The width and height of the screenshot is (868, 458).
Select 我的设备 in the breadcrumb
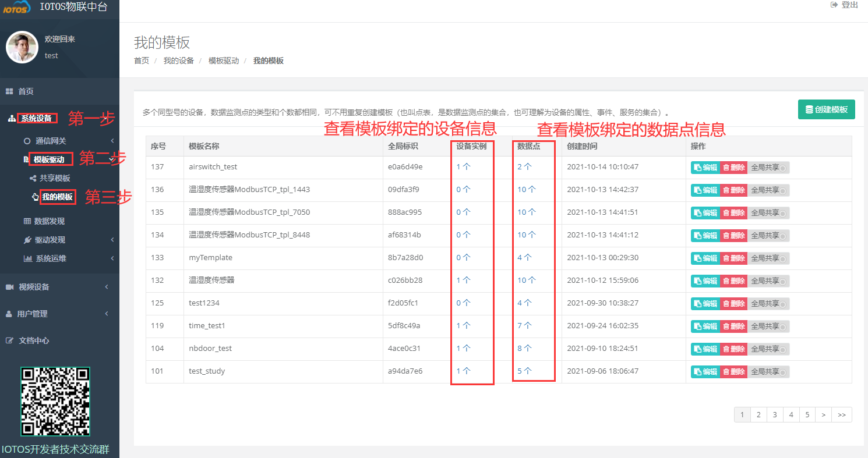click(179, 60)
